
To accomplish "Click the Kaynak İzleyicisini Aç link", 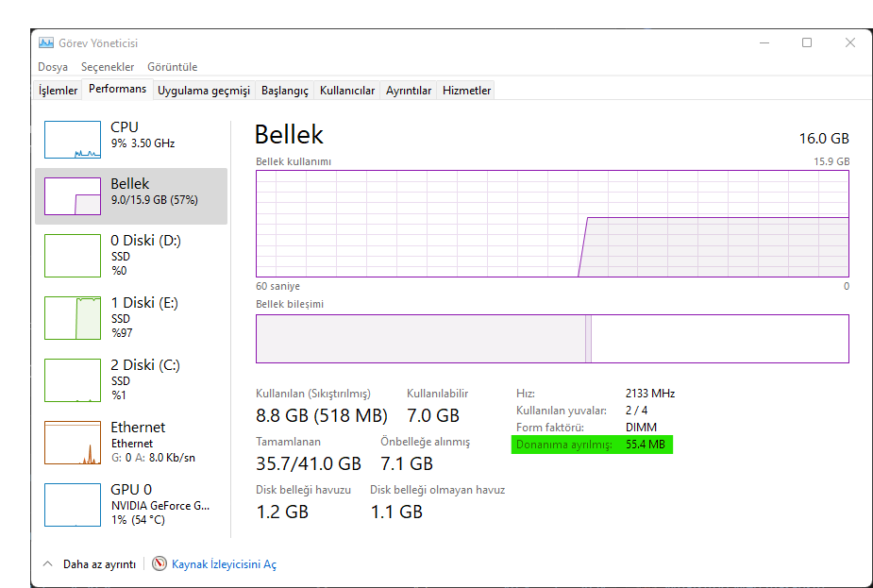I will click(x=224, y=564).
